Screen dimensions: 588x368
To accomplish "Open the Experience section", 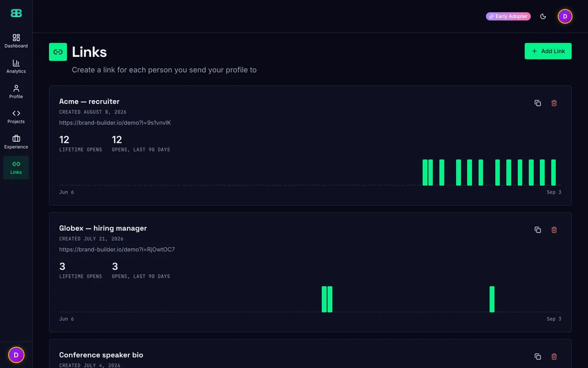I will (x=16, y=142).
